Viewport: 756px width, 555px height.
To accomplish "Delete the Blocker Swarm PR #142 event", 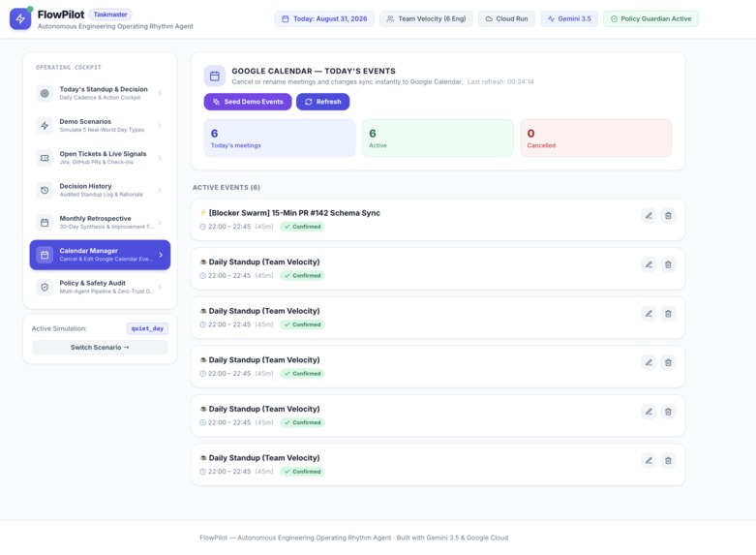I will 668,216.
